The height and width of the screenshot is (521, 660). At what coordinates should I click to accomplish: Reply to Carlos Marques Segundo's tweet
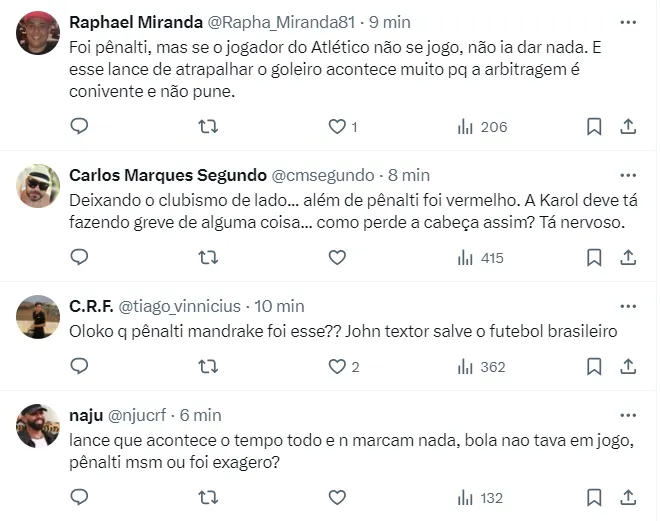pyautogui.click(x=81, y=258)
